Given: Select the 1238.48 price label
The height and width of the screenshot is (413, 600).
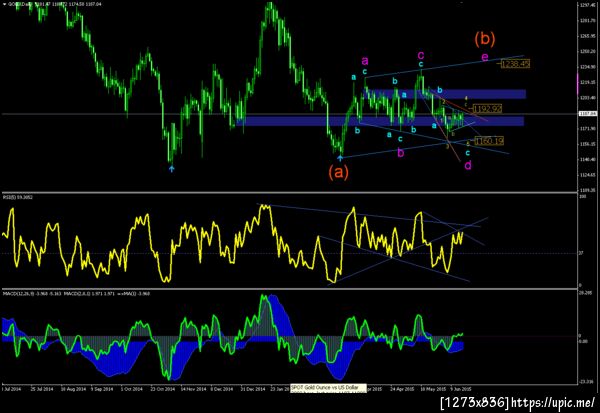Looking at the screenshot, I should 515,64.
